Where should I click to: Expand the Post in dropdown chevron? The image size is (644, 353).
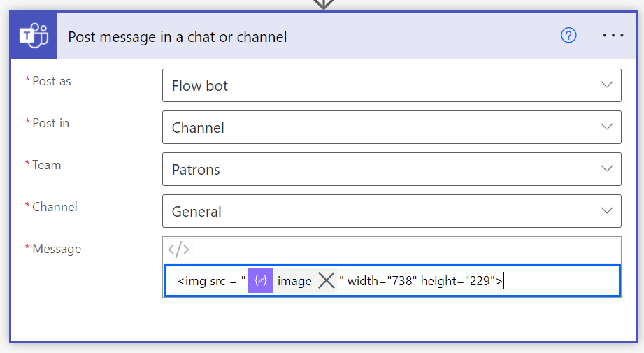(606, 127)
